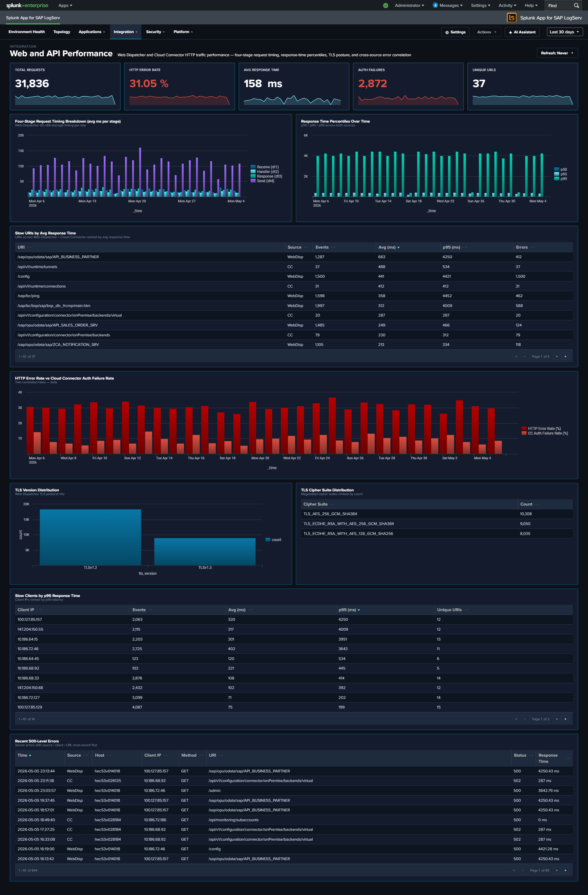Open the Platform menu tab
The height and width of the screenshot is (895, 588).
point(183,32)
